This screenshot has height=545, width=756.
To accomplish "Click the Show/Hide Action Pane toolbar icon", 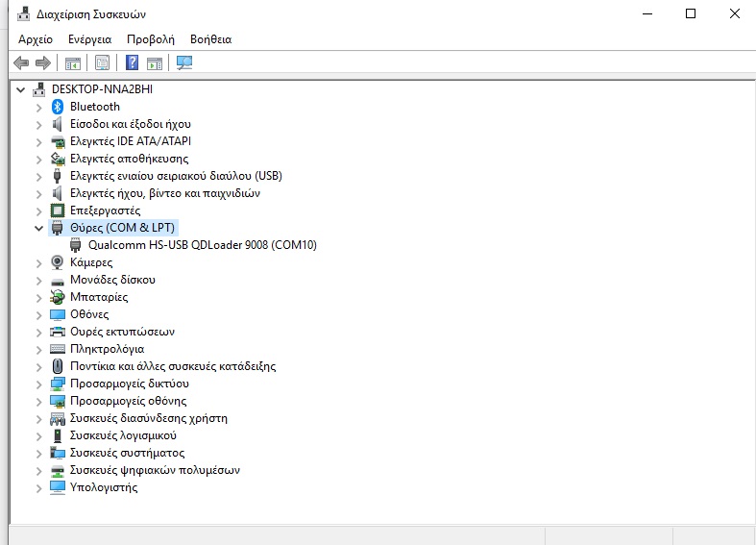I will click(x=154, y=63).
